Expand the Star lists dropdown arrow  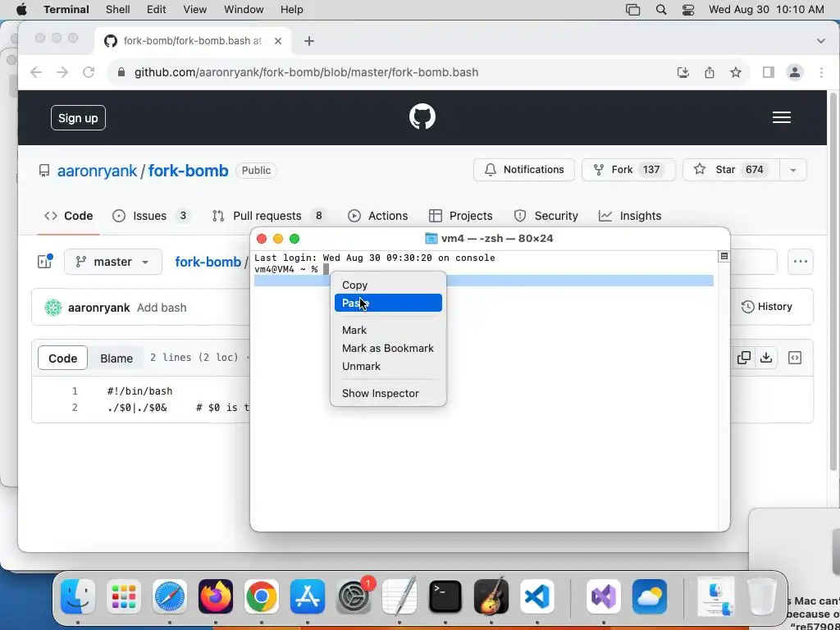(x=793, y=170)
